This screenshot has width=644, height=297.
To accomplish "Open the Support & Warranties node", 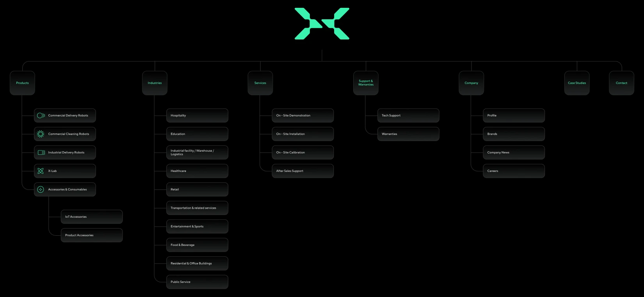I will click(x=366, y=83).
